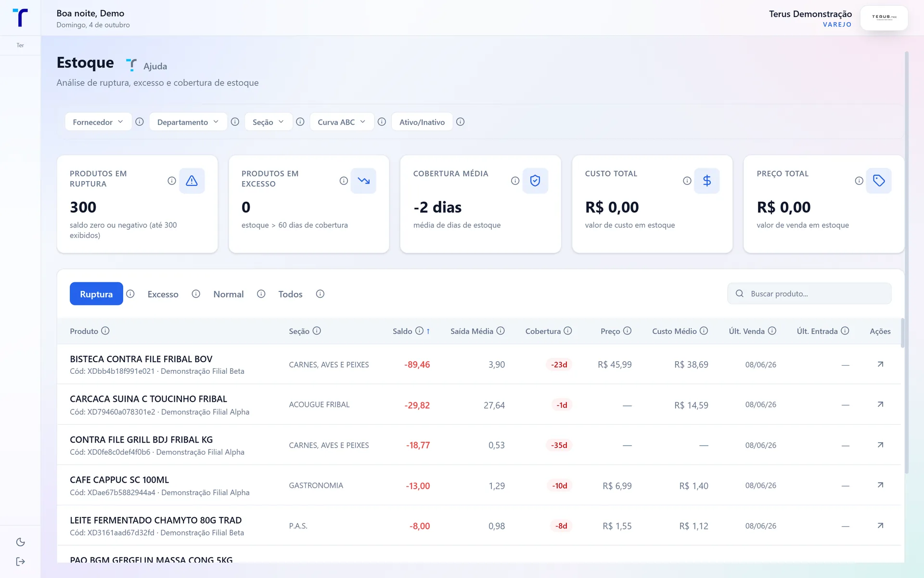Click the Produto column header

[84, 331]
